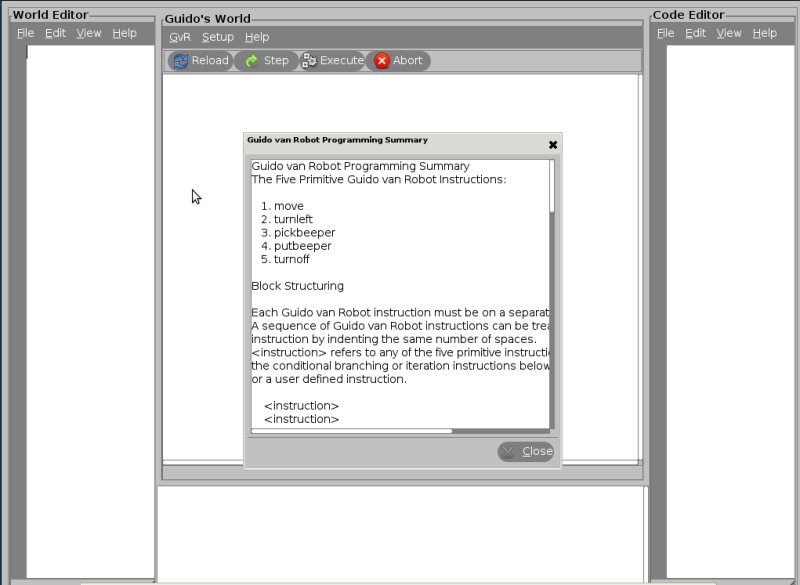The width and height of the screenshot is (800, 585).
Task: Open Help menu in Guido's World
Action: tap(257, 37)
